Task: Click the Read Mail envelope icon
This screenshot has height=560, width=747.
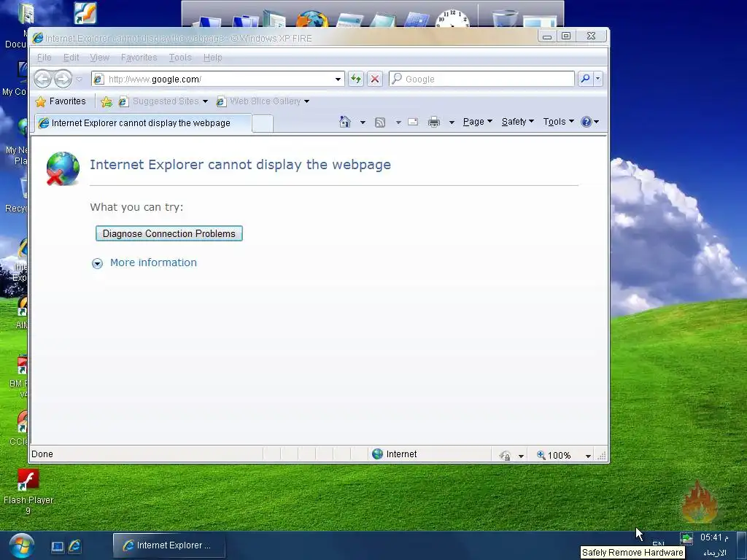Action: pos(413,122)
